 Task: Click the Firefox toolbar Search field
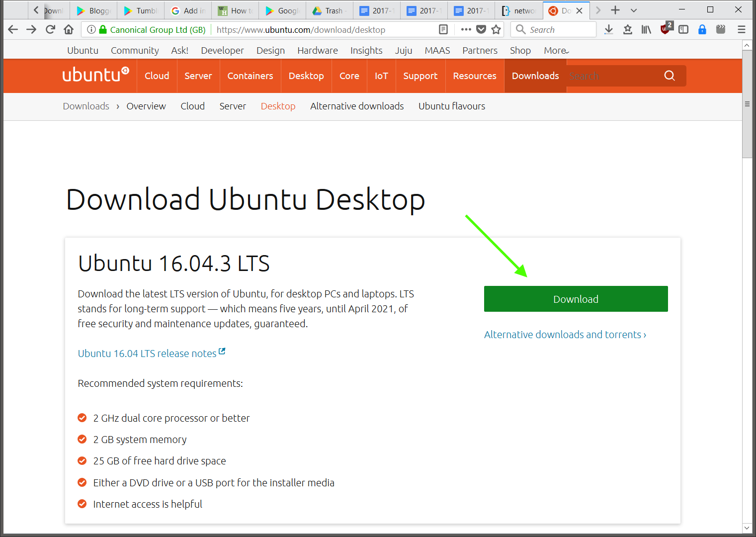click(553, 30)
